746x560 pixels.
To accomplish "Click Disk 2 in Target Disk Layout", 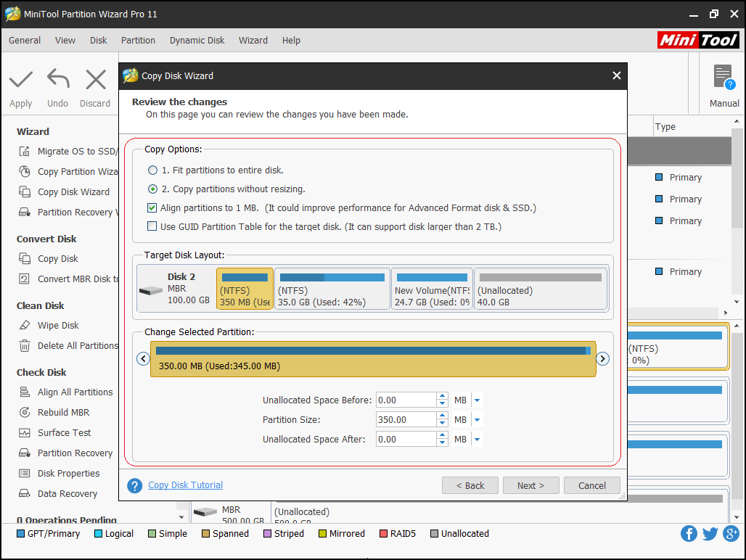I will pyautogui.click(x=176, y=289).
